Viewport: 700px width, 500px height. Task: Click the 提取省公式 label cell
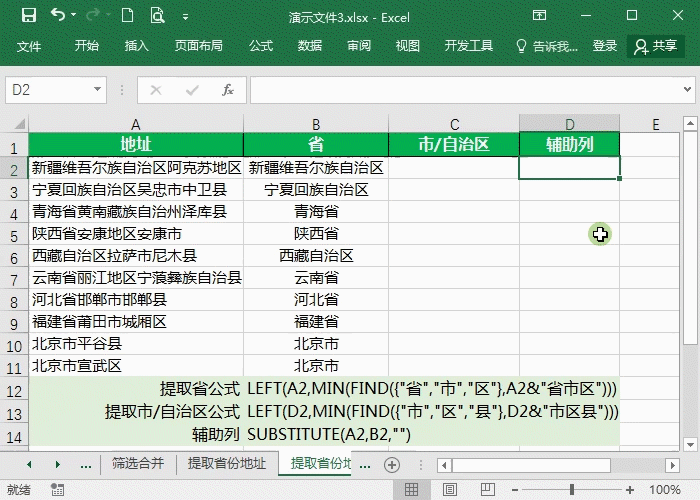click(x=136, y=389)
